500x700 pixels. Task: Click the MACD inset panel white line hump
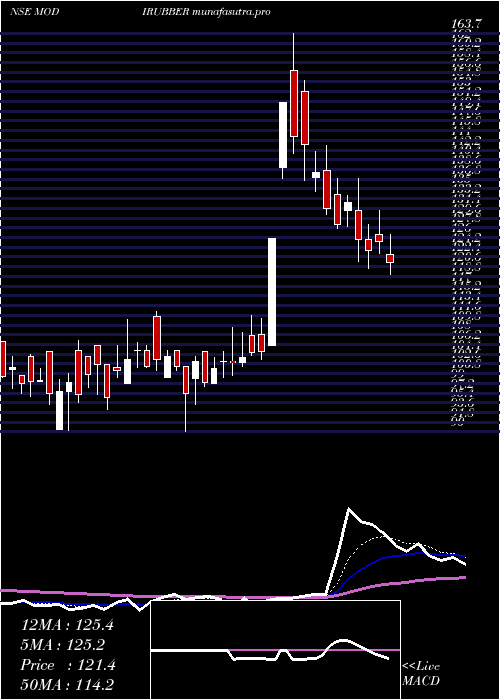point(342,642)
